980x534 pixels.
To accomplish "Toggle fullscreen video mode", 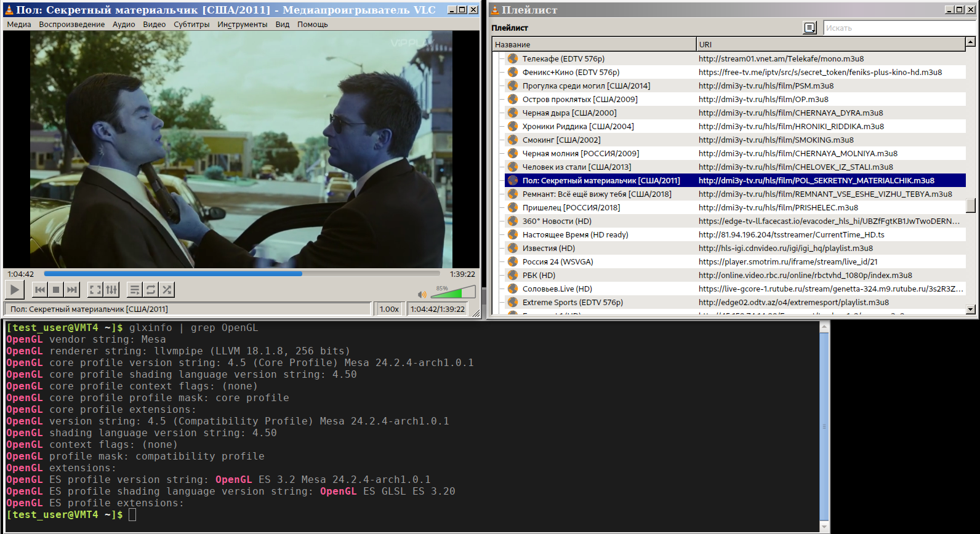I will 95,289.
